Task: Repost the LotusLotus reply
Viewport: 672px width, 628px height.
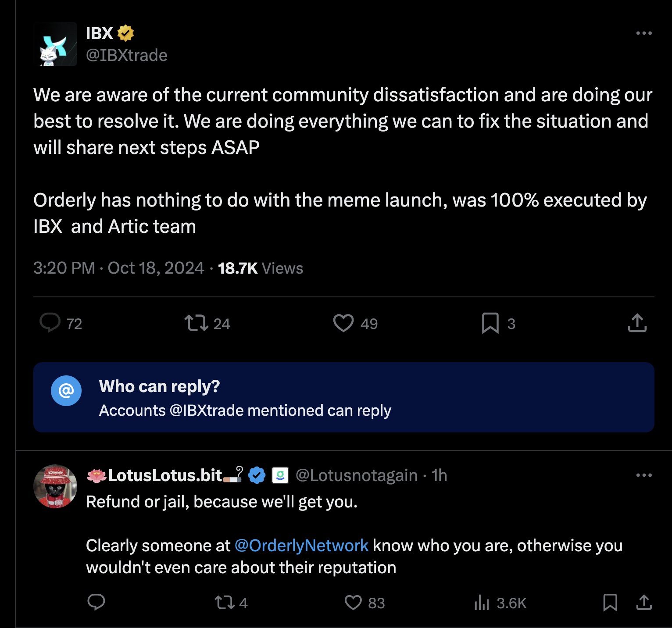Action: tap(225, 603)
